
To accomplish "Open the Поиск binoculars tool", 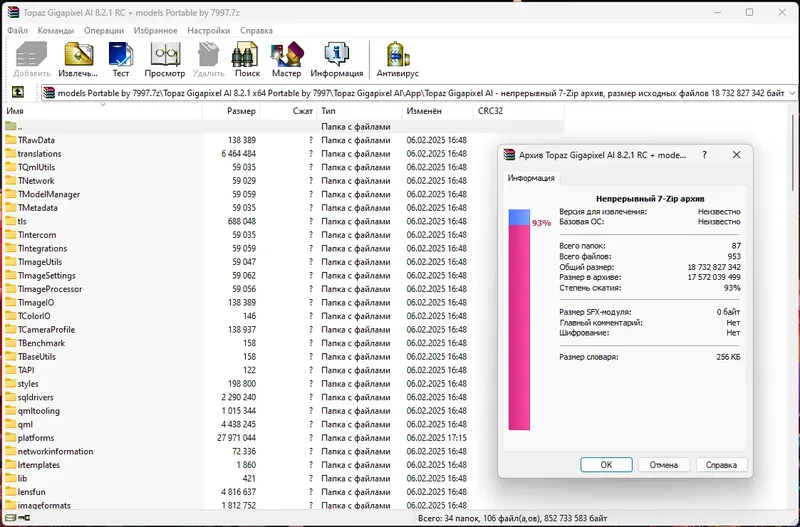I will 247,55.
